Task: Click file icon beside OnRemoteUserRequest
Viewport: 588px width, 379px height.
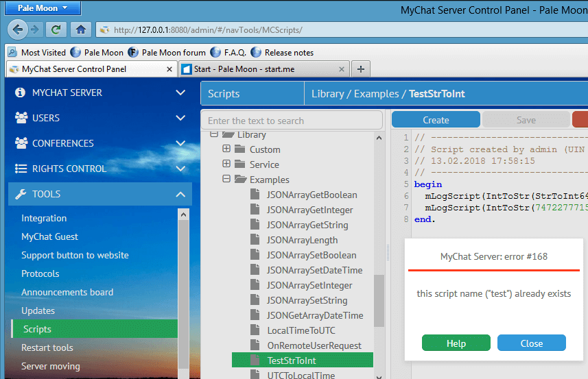Action: click(255, 345)
